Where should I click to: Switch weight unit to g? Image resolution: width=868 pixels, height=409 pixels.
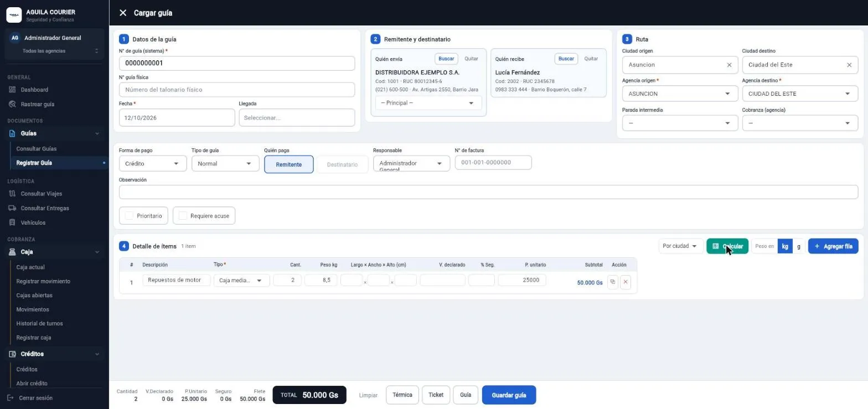coord(799,246)
